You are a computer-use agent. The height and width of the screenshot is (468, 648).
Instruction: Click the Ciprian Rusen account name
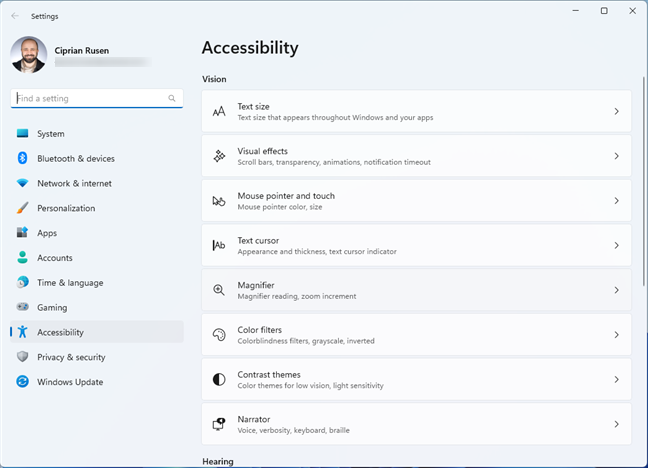tap(82, 50)
